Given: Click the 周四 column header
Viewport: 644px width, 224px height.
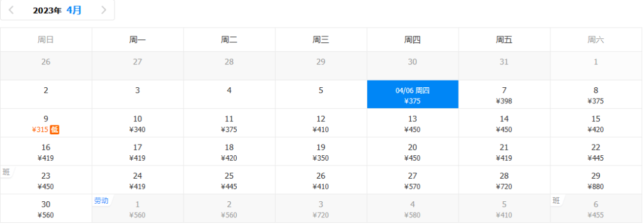Looking at the screenshot, I should click(413, 40).
